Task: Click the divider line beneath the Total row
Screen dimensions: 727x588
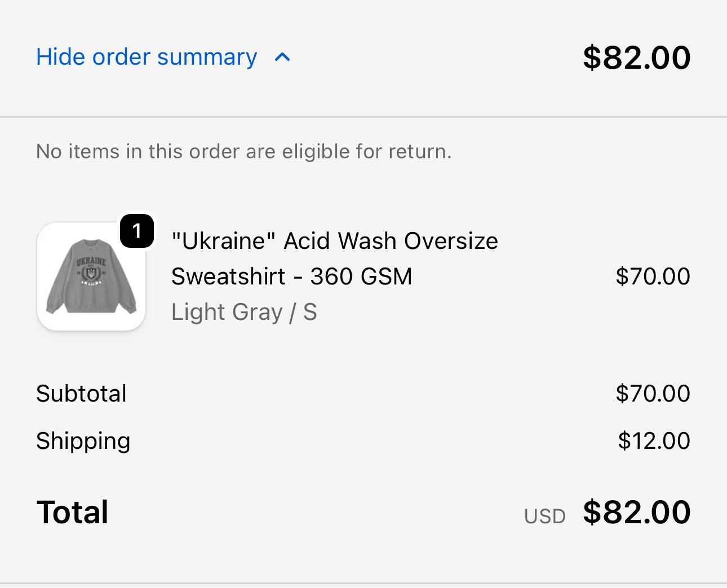Action: (x=363, y=583)
